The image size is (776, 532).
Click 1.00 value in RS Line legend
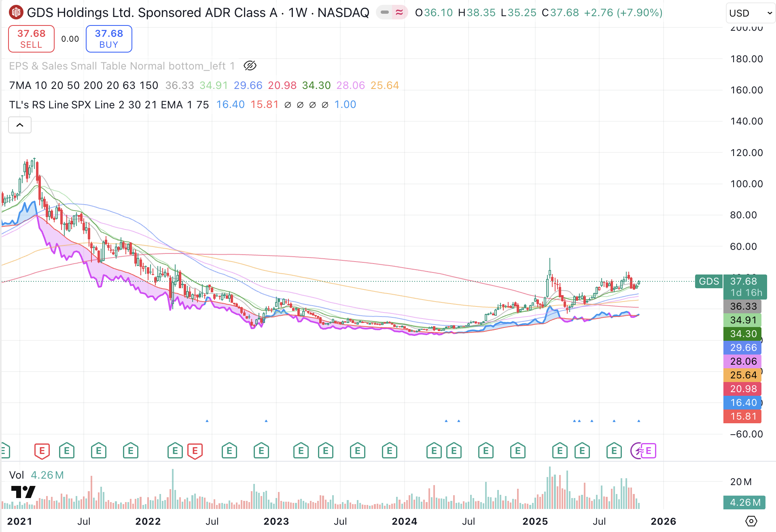(x=345, y=105)
